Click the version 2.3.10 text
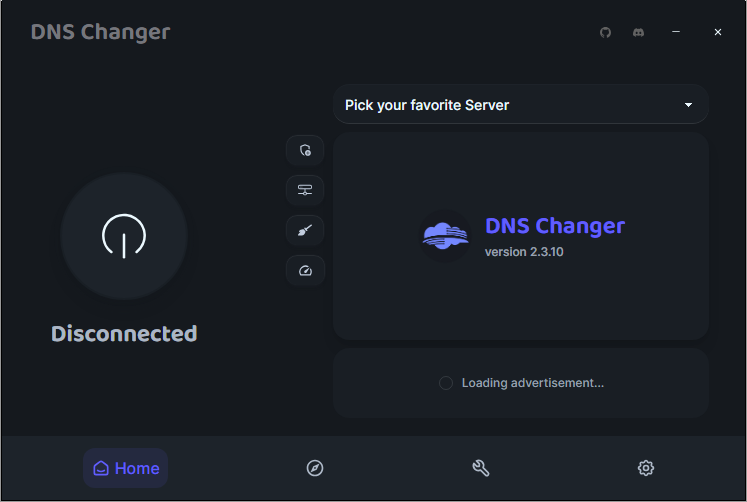Viewport: 747px width, 502px height. pyautogui.click(x=524, y=252)
